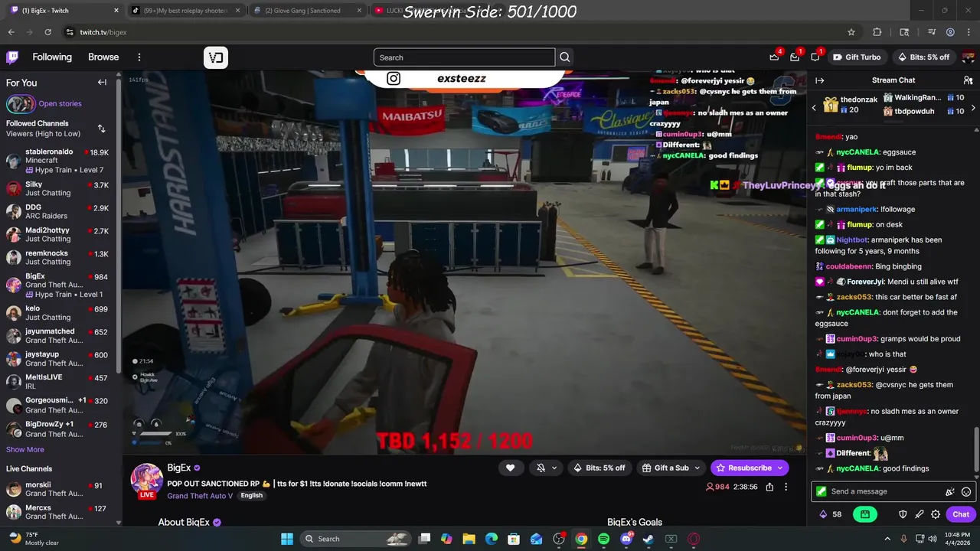This screenshot has height=551, width=980.
Task: Open the Chrome extensions puzzle icon
Action: pyautogui.click(x=877, y=32)
